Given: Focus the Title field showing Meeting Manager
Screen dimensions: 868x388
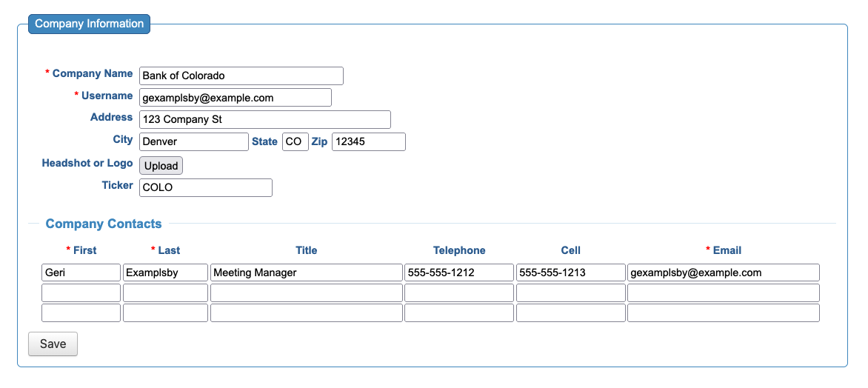Looking at the screenshot, I should 306,272.
